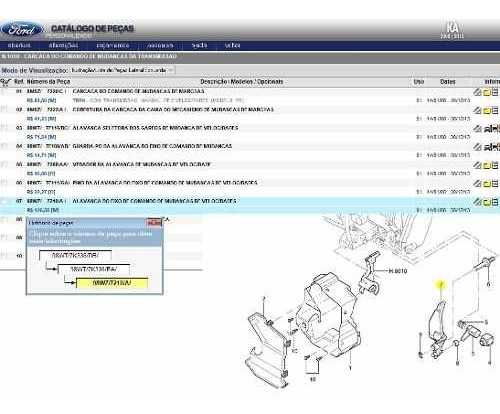Screen dimensions: 500x414
Task: Click callout number 10 beneath the bolts
Action: point(313,379)
